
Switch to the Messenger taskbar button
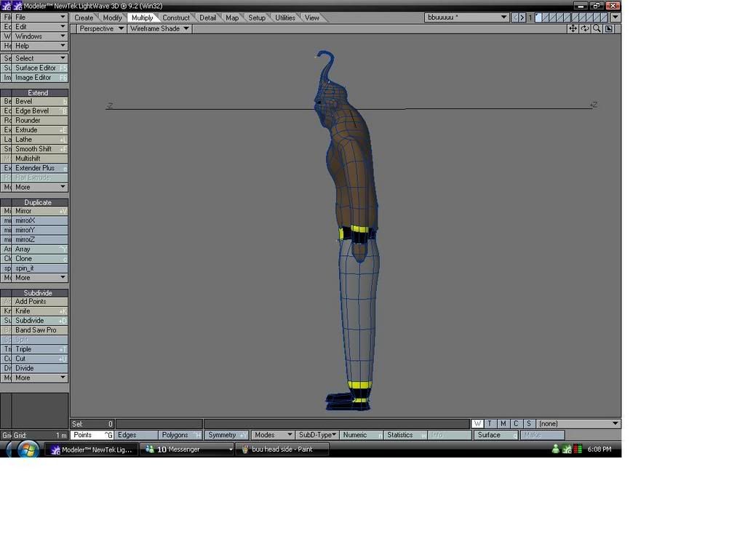coord(188,449)
